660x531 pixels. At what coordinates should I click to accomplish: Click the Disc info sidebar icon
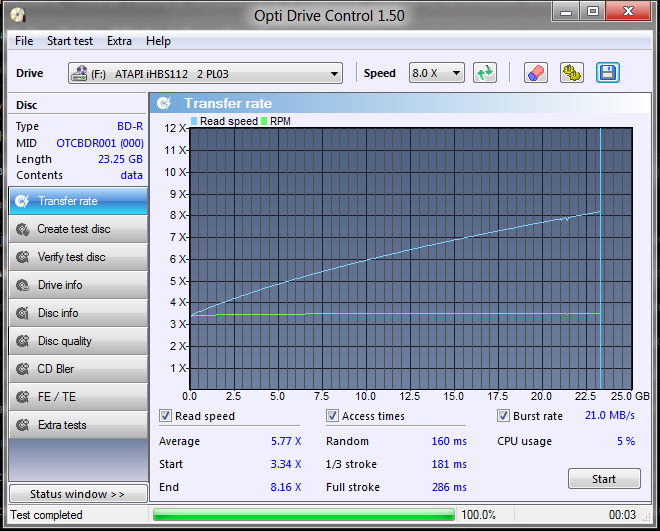[x=22, y=313]
